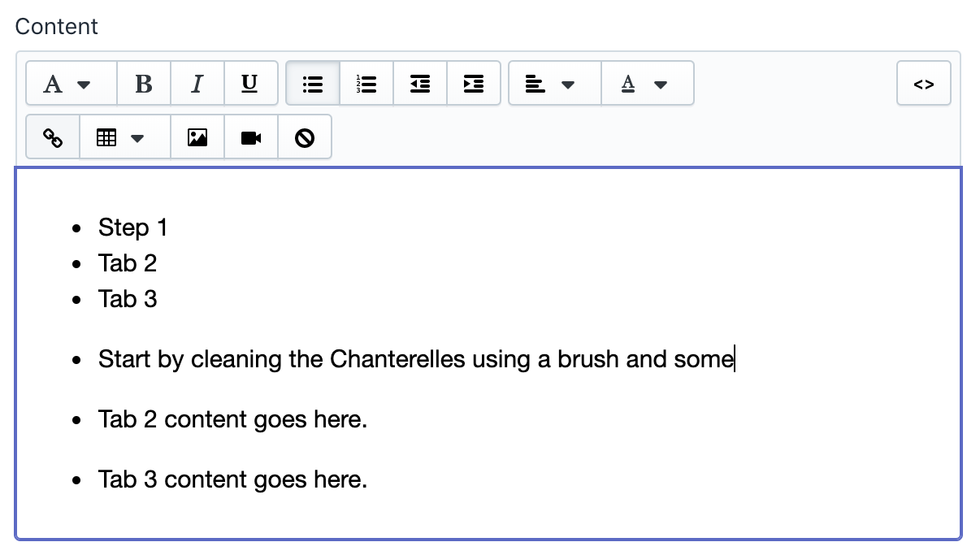Insert an image
The height and width of the screenshot is (555, 980).
tap(197, 137)
